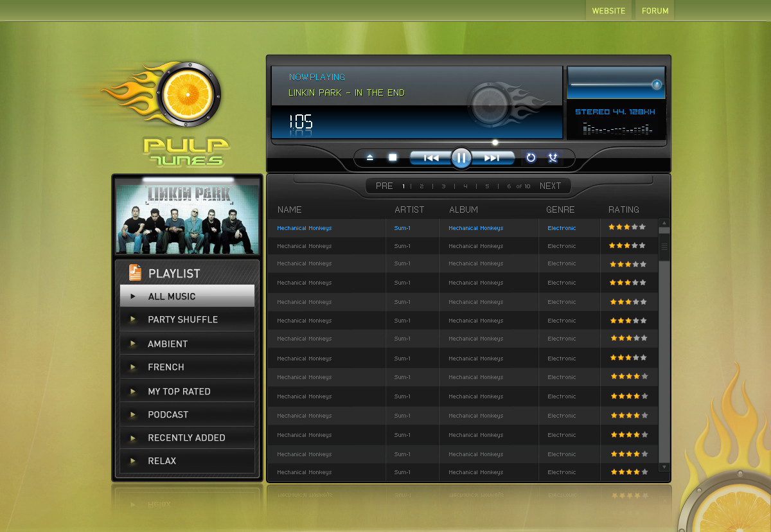Pause the current song

tap(461, 157)
